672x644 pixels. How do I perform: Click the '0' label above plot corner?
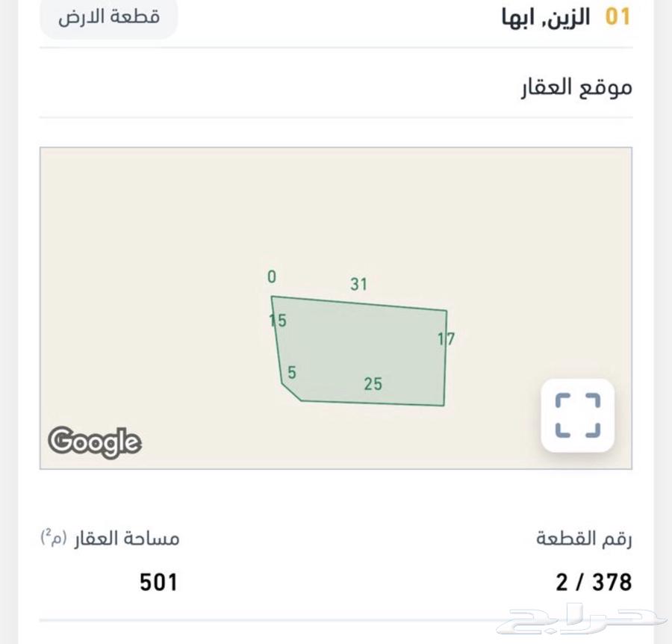(272, 278)
